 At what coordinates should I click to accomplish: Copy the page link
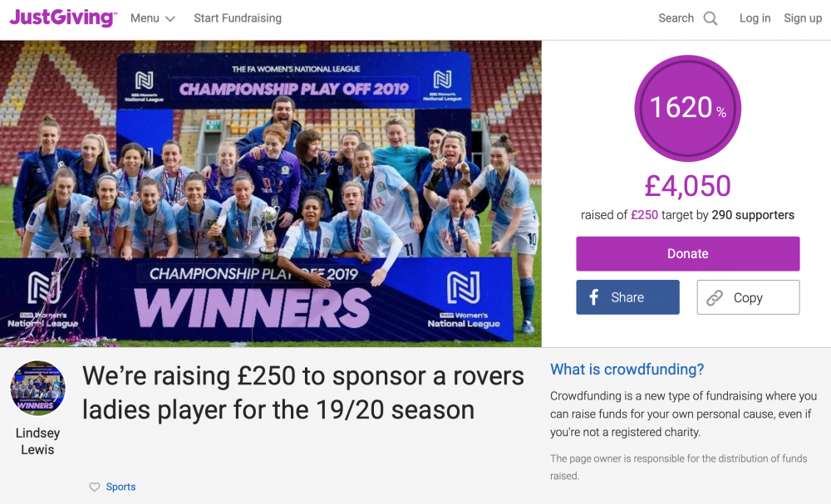[x=747, y=297]
